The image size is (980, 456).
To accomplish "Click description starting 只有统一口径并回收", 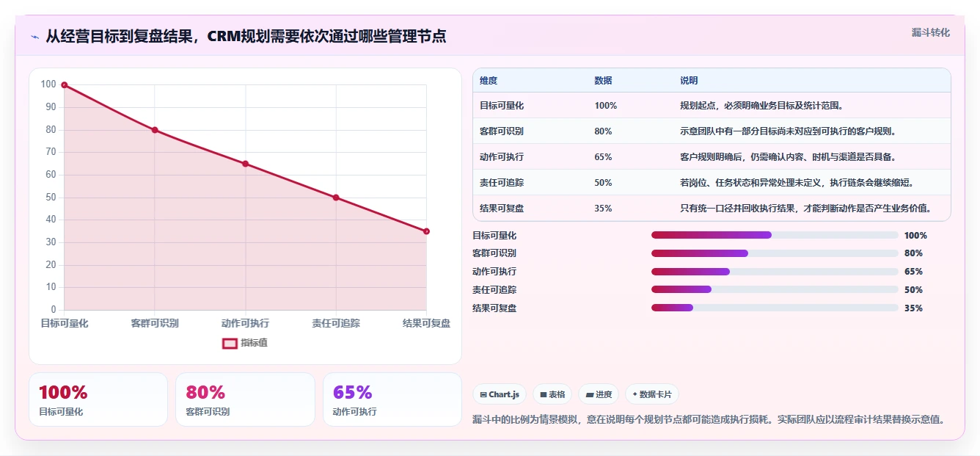I will [805, 209].
